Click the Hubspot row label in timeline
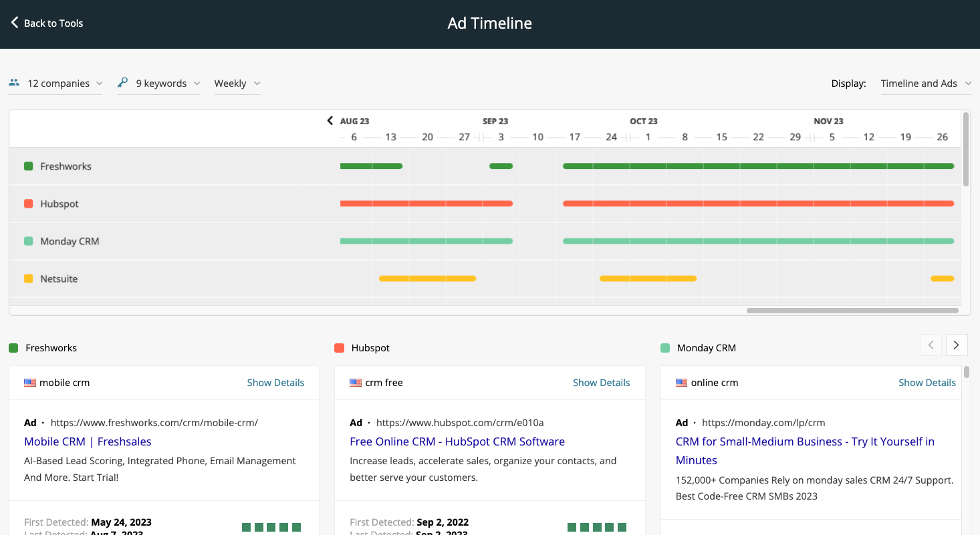 [59, 204]
